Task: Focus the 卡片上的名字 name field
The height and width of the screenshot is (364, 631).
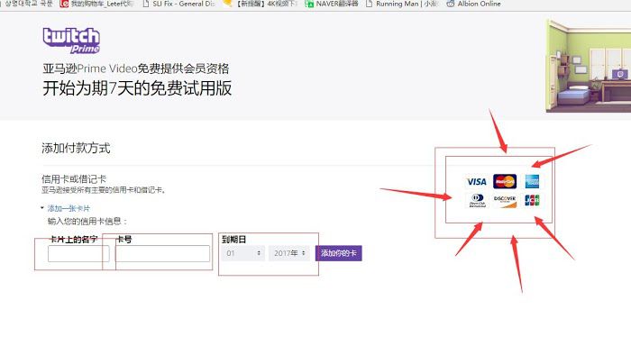Action: click(78, 254)
